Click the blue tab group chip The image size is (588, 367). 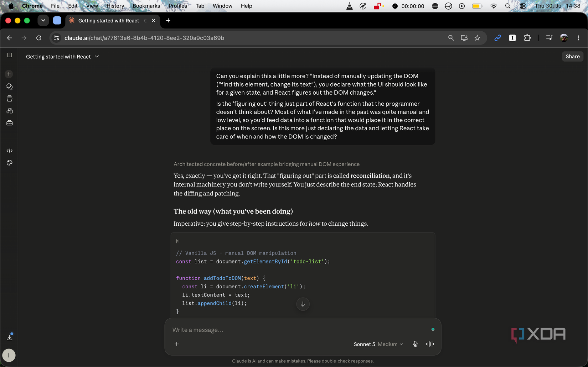[57, 21]
